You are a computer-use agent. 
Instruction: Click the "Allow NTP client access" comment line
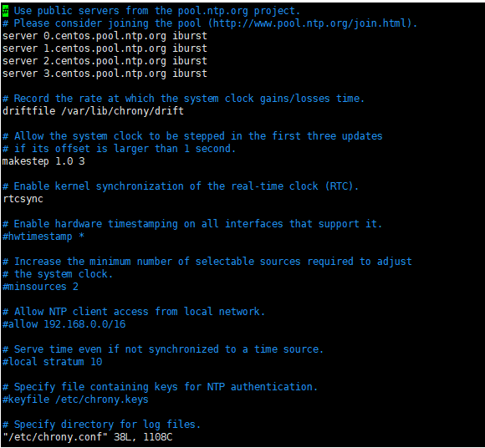point(134,312)
